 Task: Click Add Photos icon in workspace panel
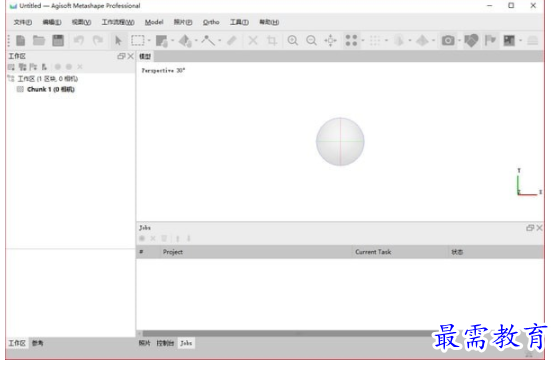click(22, 67)
